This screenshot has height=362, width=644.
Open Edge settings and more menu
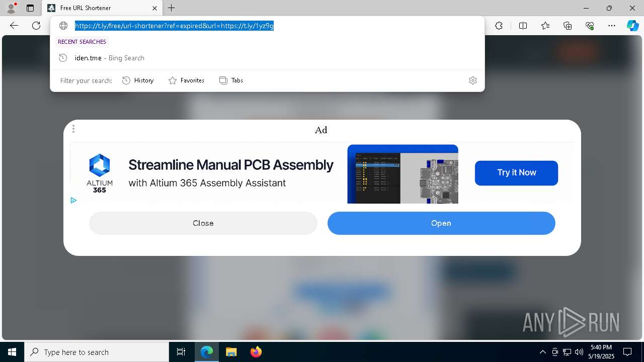pos(612,26)
